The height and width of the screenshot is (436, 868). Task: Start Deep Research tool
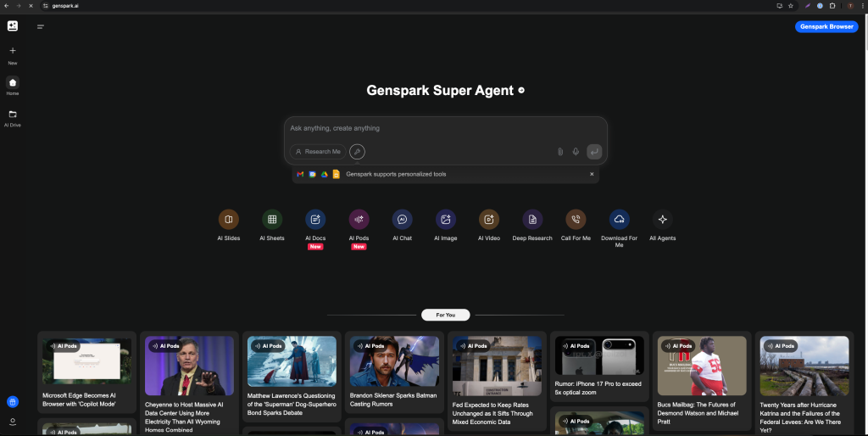532,220
